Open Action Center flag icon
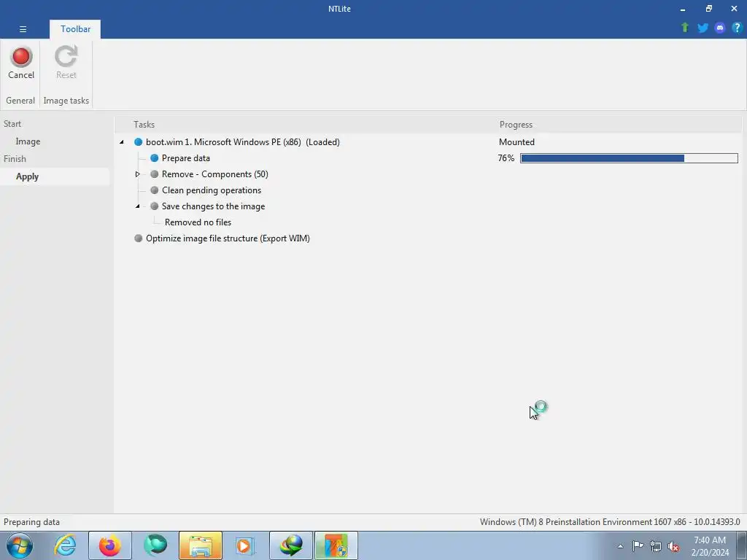Viewport: 747px width, 560px height. click(638, 546)
